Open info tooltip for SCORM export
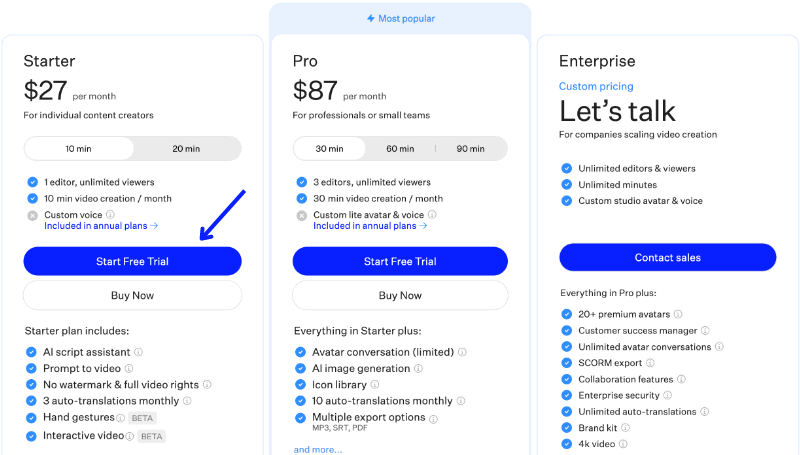This screenshot has height=455, width=800. click(x=650, y=363)
